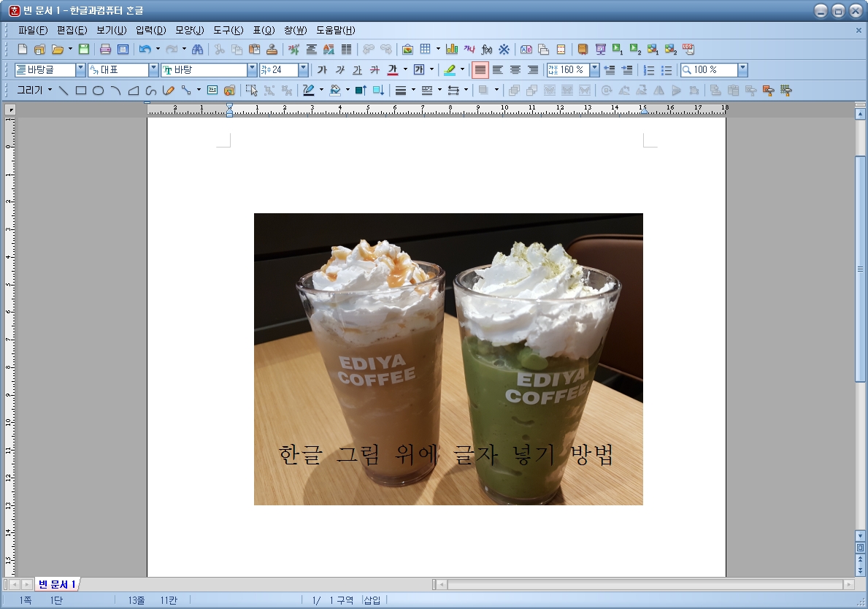
Task: Decrease paragraph left indent
Action: coord(609,70)
